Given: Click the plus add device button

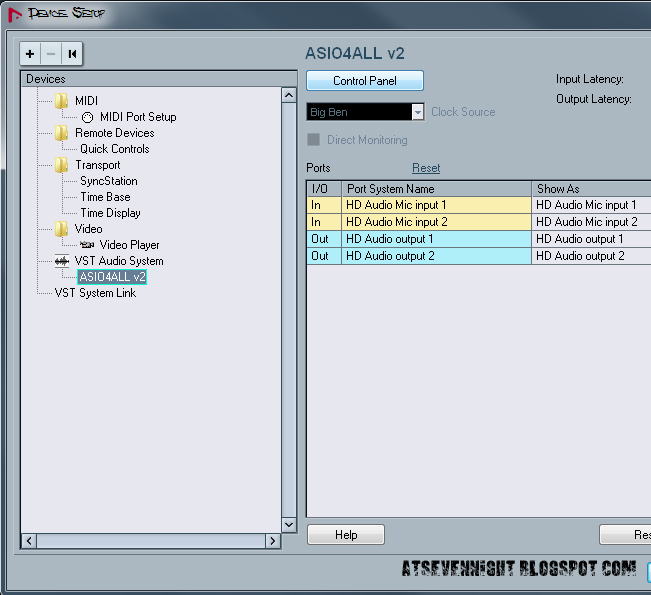Looking at the screenshot, I should (30, 54).
